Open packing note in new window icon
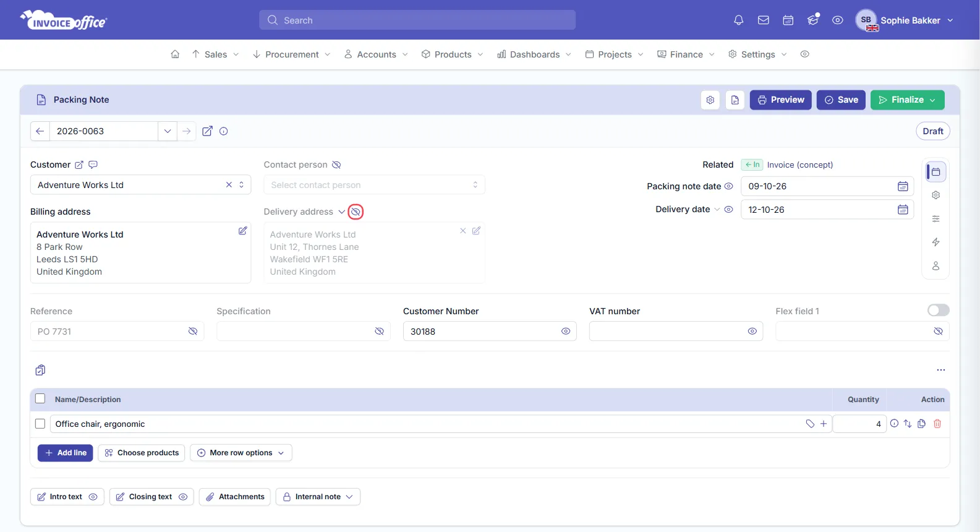Viewport: 980px width, 532px height. (x=208, y=131)
